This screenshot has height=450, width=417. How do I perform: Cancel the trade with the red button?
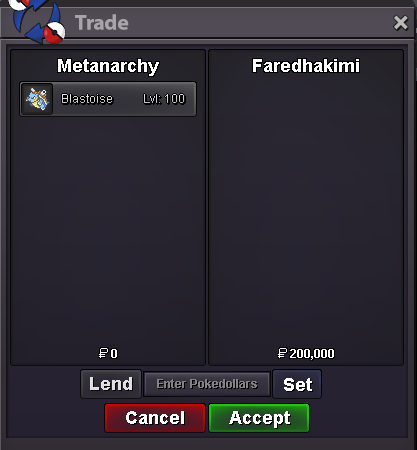155,418
